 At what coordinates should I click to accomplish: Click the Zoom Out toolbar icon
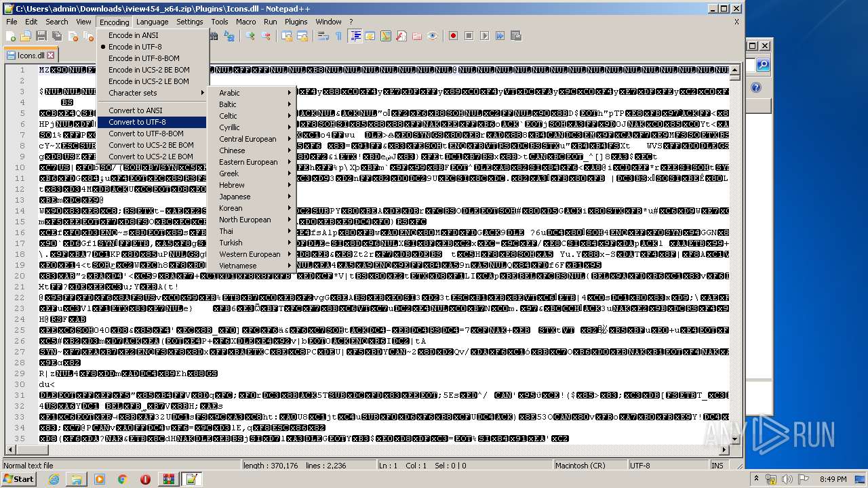pyautogui.click(x=267, y=36)
